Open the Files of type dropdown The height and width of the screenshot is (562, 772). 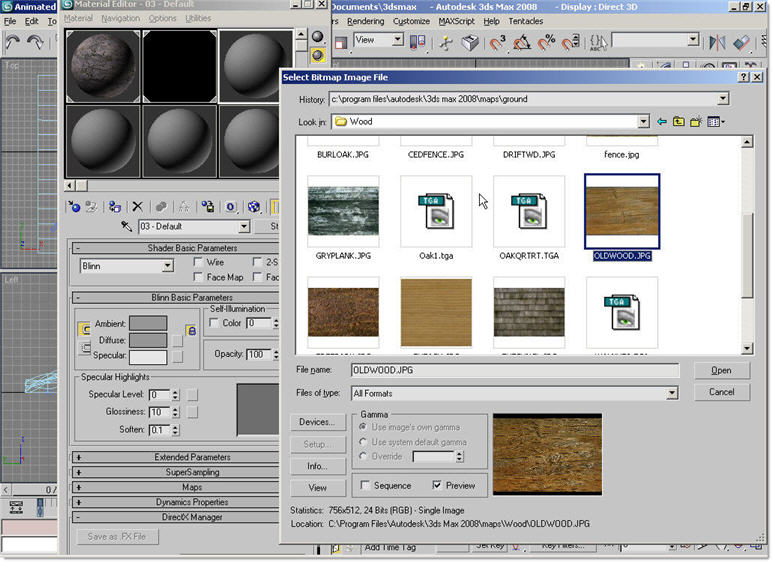coord(672,393)
